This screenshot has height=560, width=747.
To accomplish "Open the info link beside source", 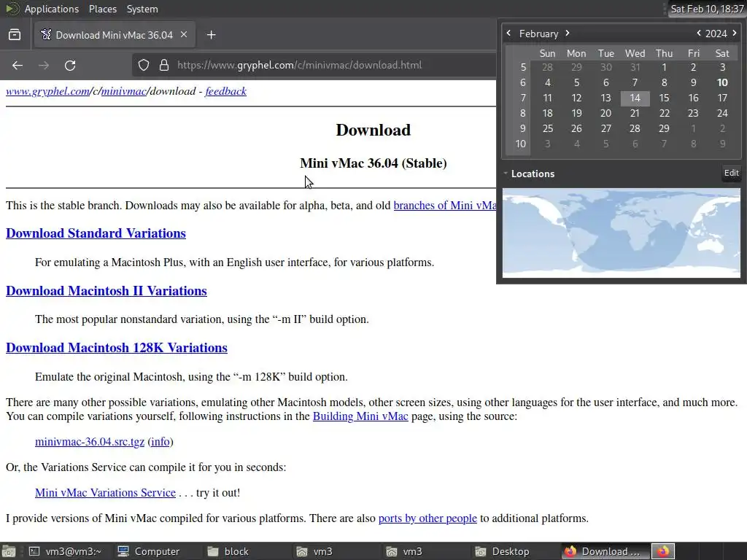I will pos(160,441).
